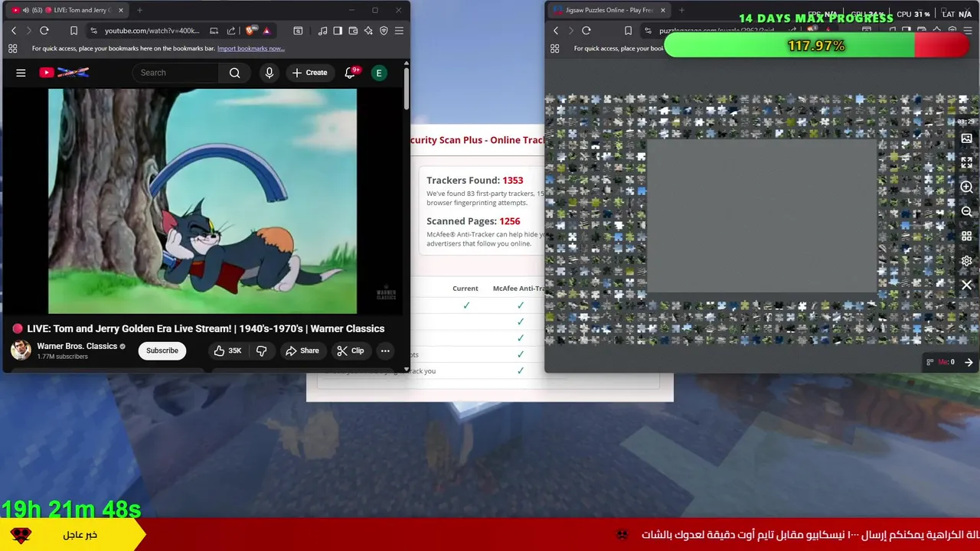
Task: Open the E account avatar menu
Action: coord(378,73)
